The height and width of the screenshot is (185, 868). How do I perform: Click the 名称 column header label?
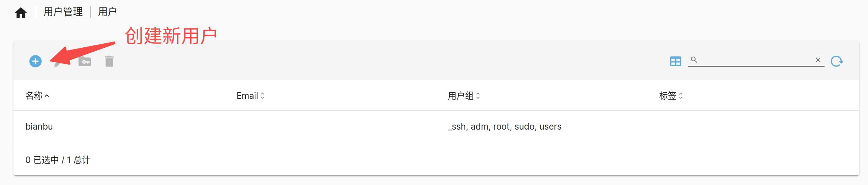pos(34,96)
